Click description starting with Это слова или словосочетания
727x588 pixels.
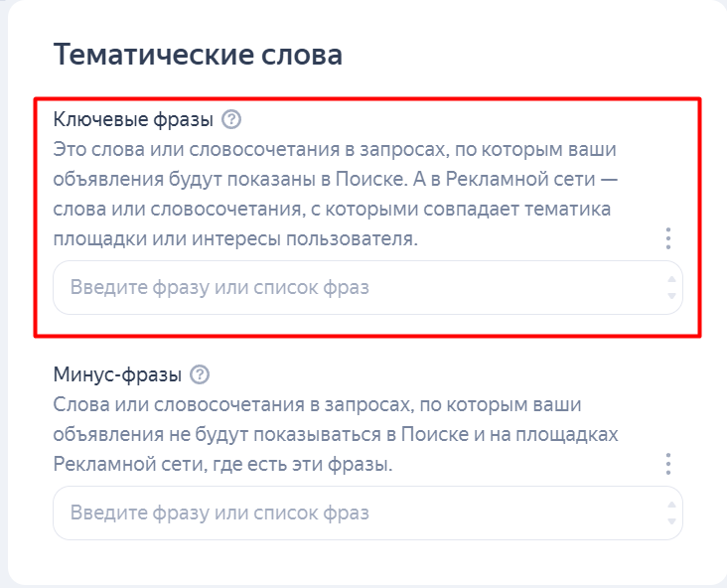click(x=336, y=195)
